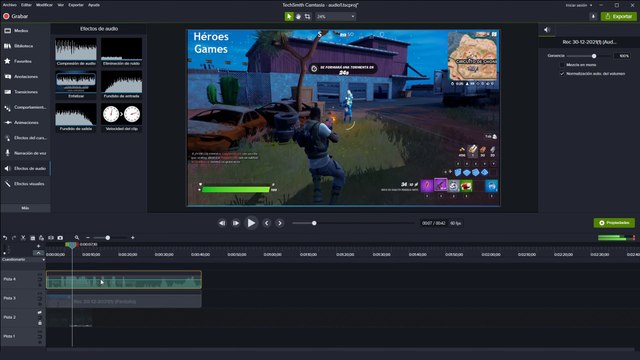Open the Transiciones panel
Screen dimensions: 640x360
24,92
